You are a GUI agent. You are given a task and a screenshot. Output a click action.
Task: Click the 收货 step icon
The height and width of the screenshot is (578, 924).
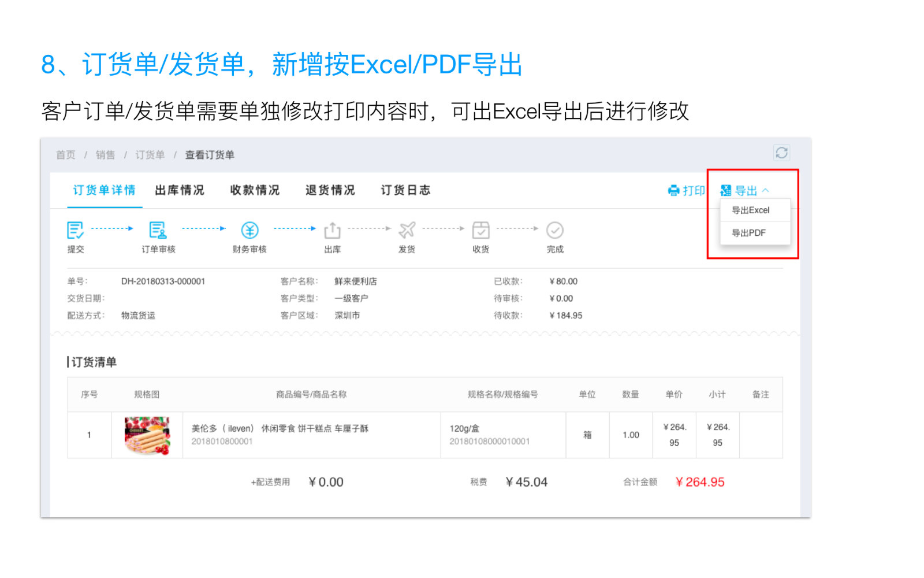[480, 230]
